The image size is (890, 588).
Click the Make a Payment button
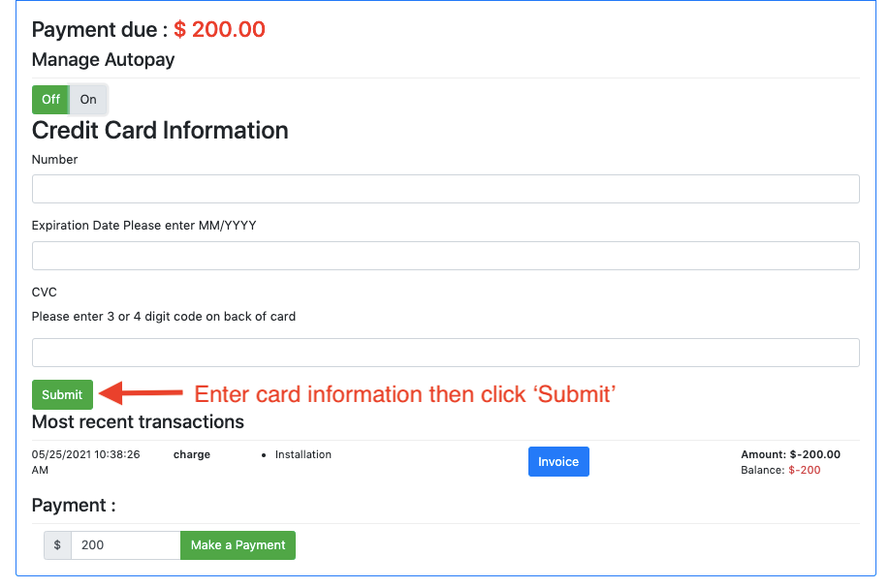point(238,545)
